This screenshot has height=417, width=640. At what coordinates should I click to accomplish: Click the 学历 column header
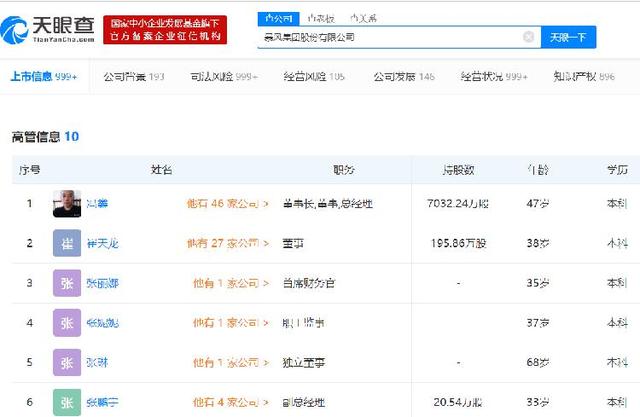(x=618, y=169)
